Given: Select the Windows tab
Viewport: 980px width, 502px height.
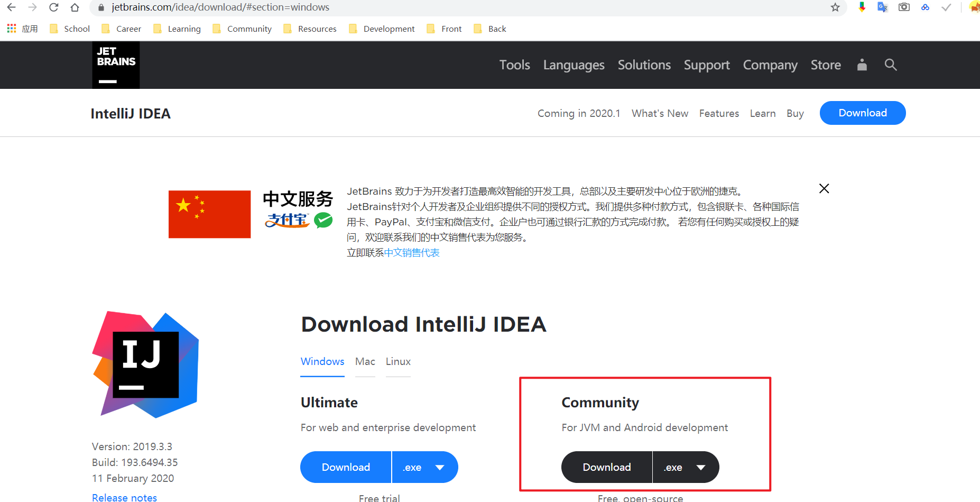Looking at the screenshot, I should pyautogui.click(x=322, y=361).
